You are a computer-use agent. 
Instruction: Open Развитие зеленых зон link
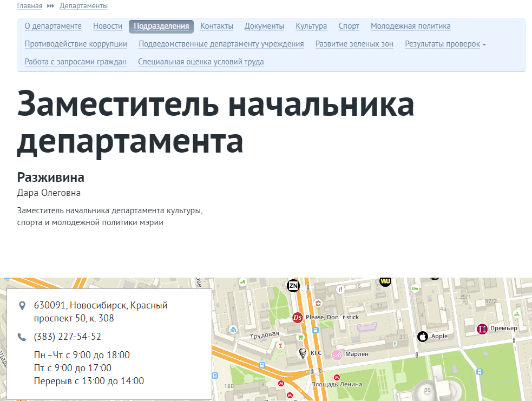pyautogui.click(x=354, y=44)
